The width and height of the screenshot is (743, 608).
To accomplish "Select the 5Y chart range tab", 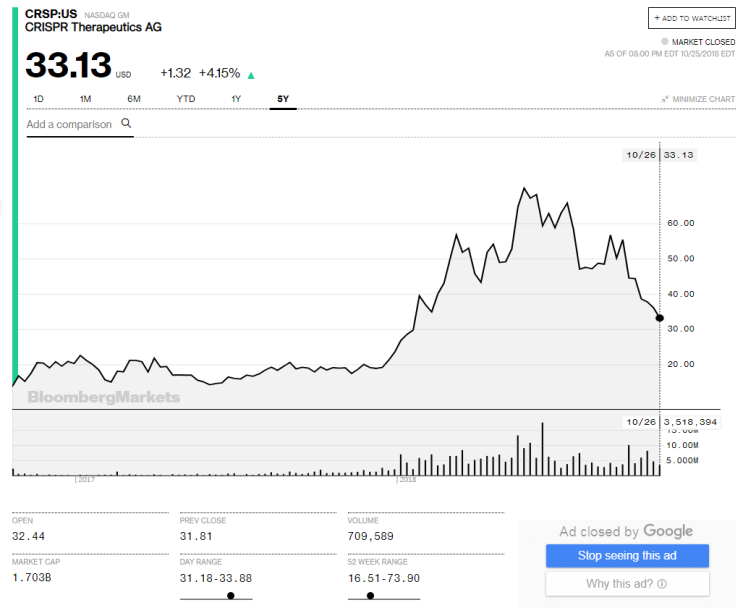I will point(283,99).
